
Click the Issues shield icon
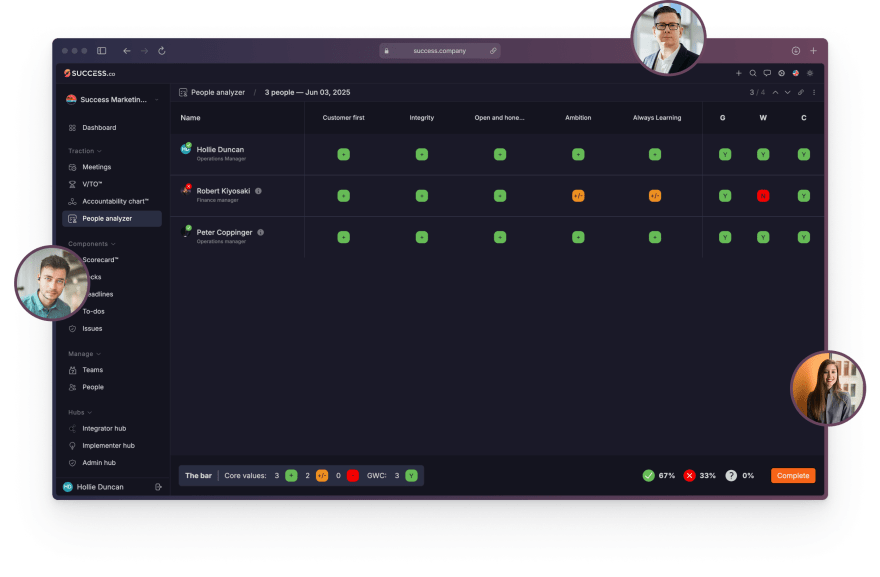tap(72, 329)
